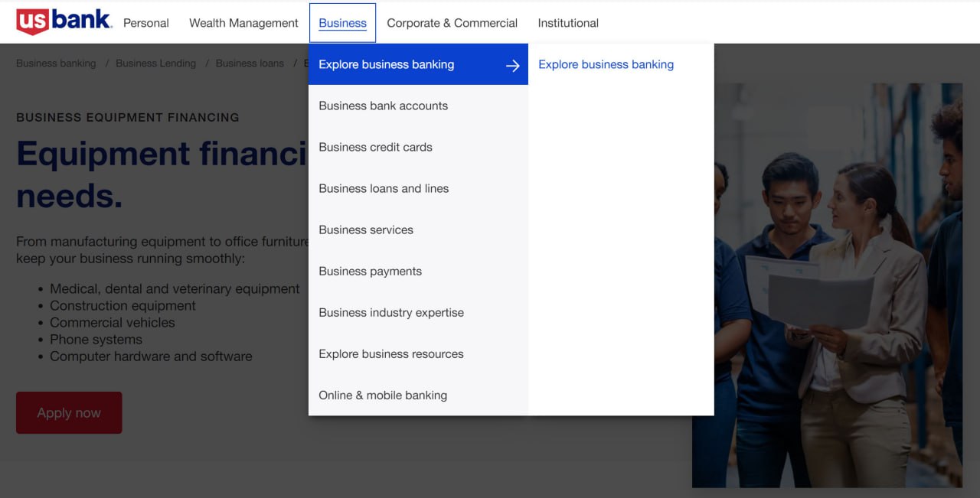Expand Business credit cards submenu

pyautogui.click(x=418, y=147)
